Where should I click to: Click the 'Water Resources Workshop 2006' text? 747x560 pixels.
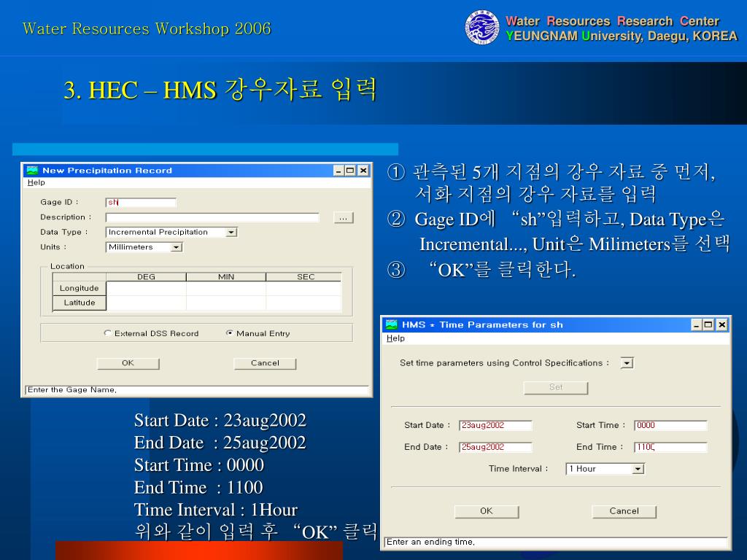pos(147,28)
